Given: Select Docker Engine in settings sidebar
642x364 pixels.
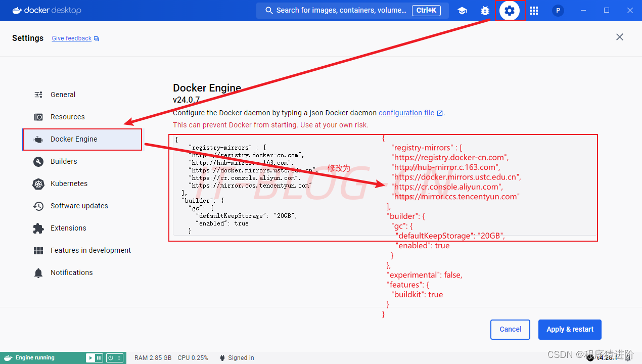Looking at the screenshot, I should [82, 139].
